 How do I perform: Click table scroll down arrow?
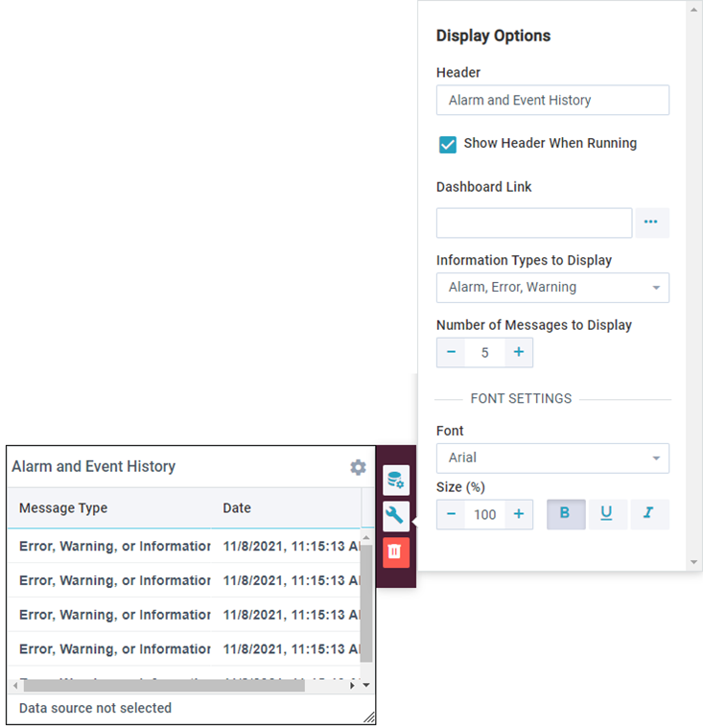(366, 685)
